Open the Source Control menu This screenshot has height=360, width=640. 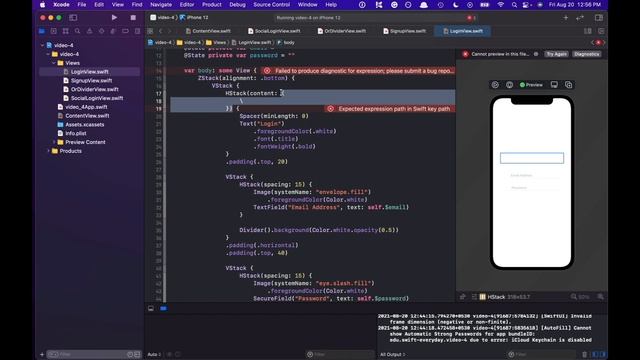coord(271,4)
